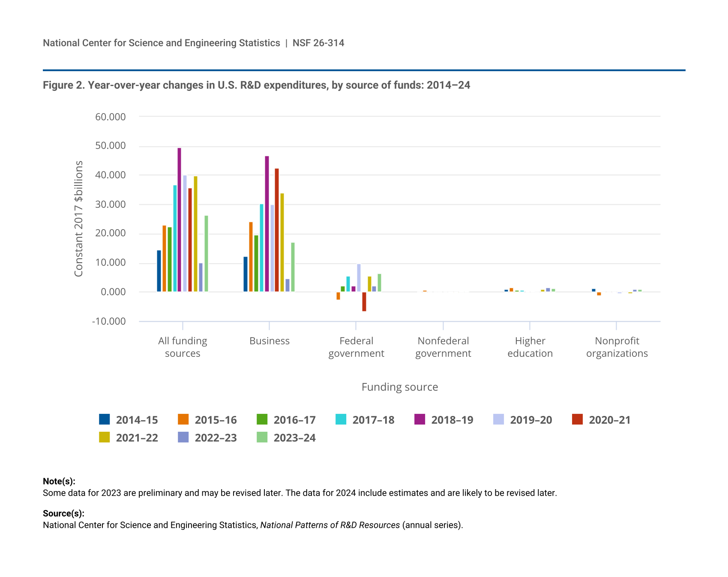
Task: Click the purple 2018–19 legend swatch
Action: click(x=419, y=419)
